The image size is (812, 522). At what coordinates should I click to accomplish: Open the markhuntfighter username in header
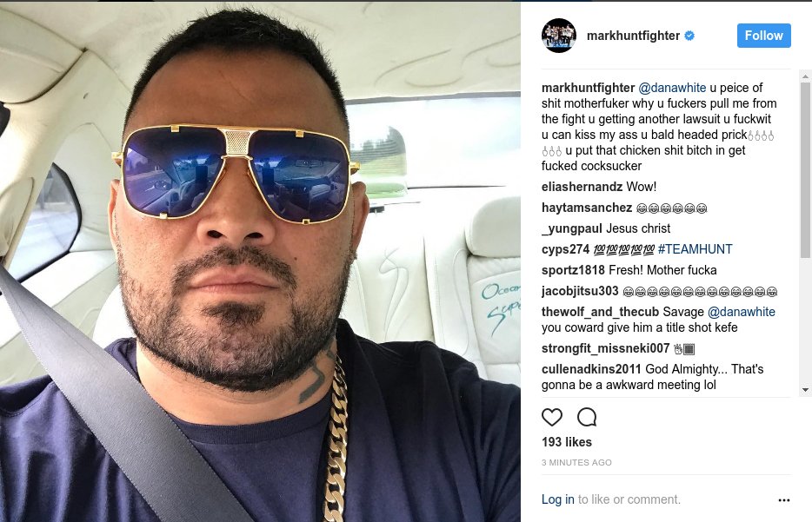tap(633, 36)
